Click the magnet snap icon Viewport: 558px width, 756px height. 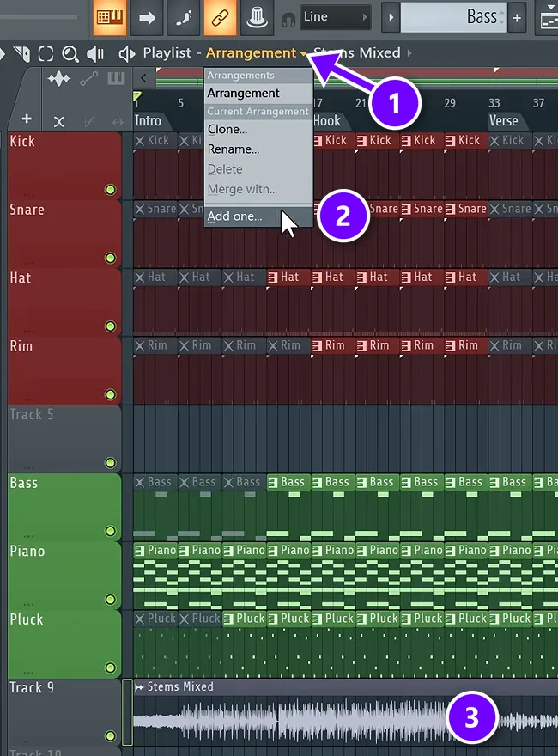pyautogui.click(x=288, y=20)
